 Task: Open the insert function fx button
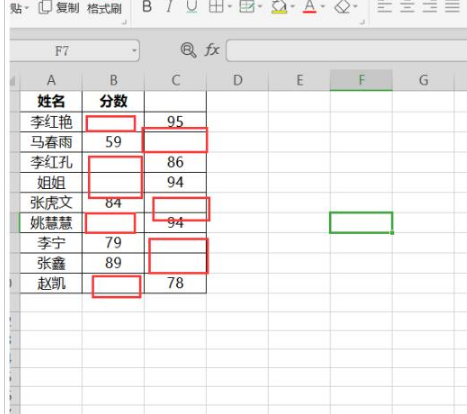[x=212, y=50]
